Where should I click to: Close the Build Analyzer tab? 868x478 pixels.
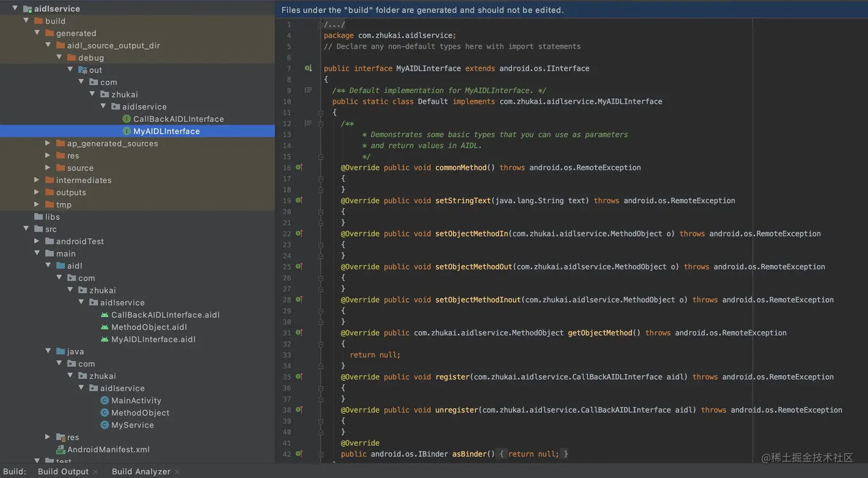177,472
